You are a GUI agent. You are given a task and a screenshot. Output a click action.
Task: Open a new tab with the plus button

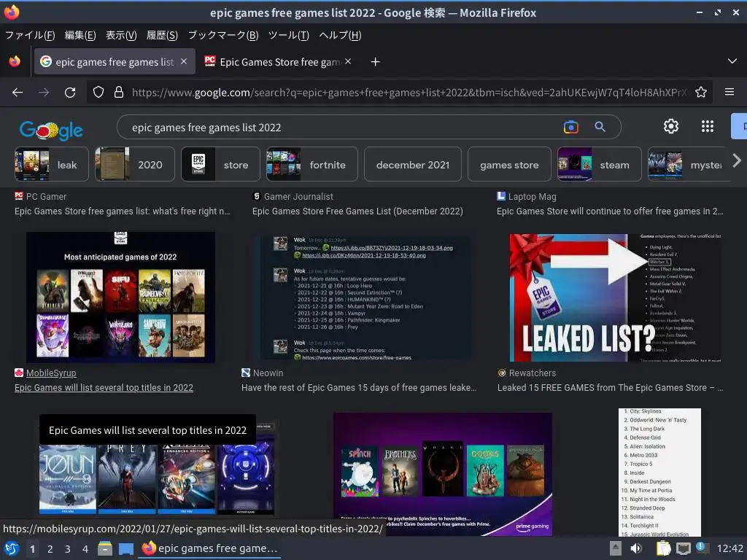[376, 62]
